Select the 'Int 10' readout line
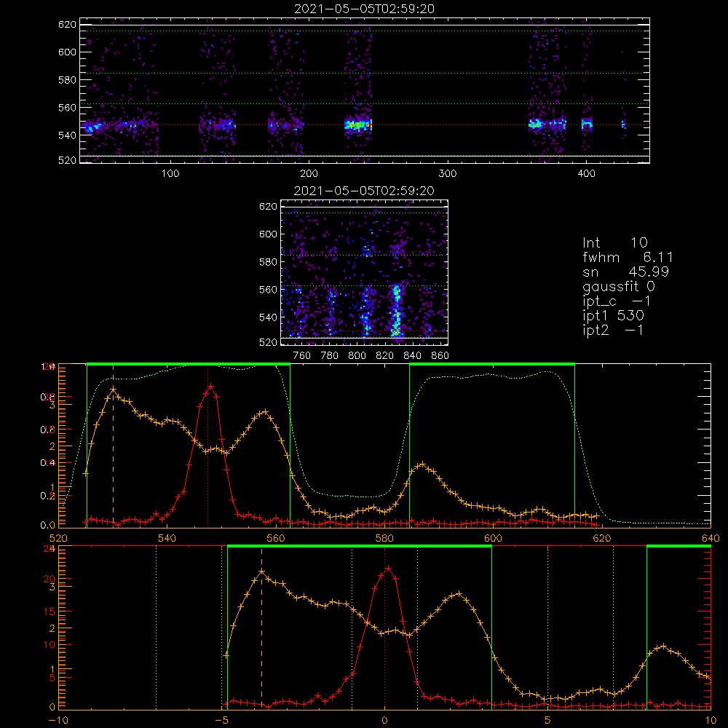Screen dimensions: 728x728 [615, 242]
